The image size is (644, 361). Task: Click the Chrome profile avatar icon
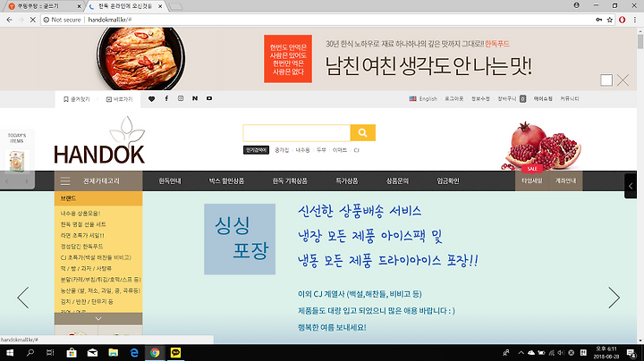pos(577,5)
